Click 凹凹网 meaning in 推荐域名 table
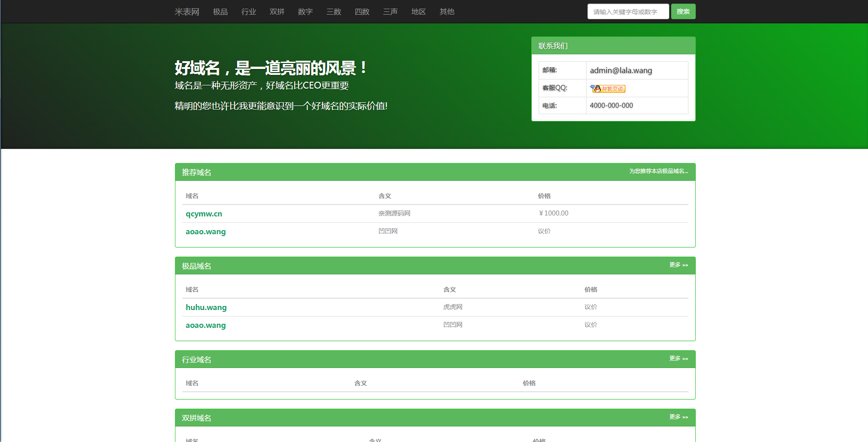This screenshot has height=442, width=868. pyautogui.click(x=388, y=231)
